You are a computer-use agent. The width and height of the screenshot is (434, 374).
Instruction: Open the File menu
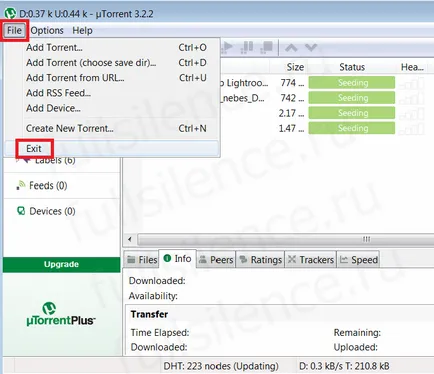[x=14, y=31]
